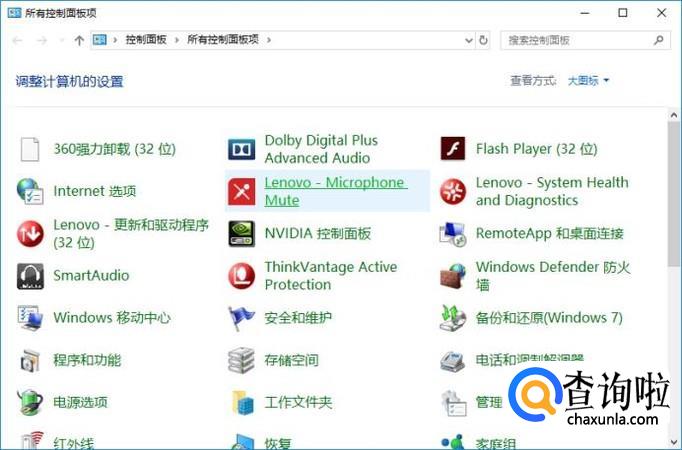Click the 程序和功能 icon
This screenshot has height=450, width=682.
pyautogui.click(x=30, y=360)
